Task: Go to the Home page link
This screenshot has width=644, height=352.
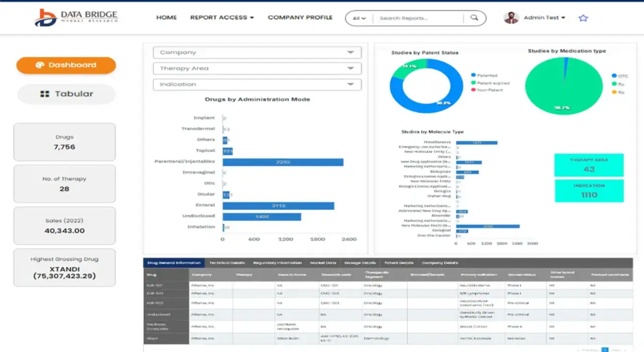Action: point(167,18)
